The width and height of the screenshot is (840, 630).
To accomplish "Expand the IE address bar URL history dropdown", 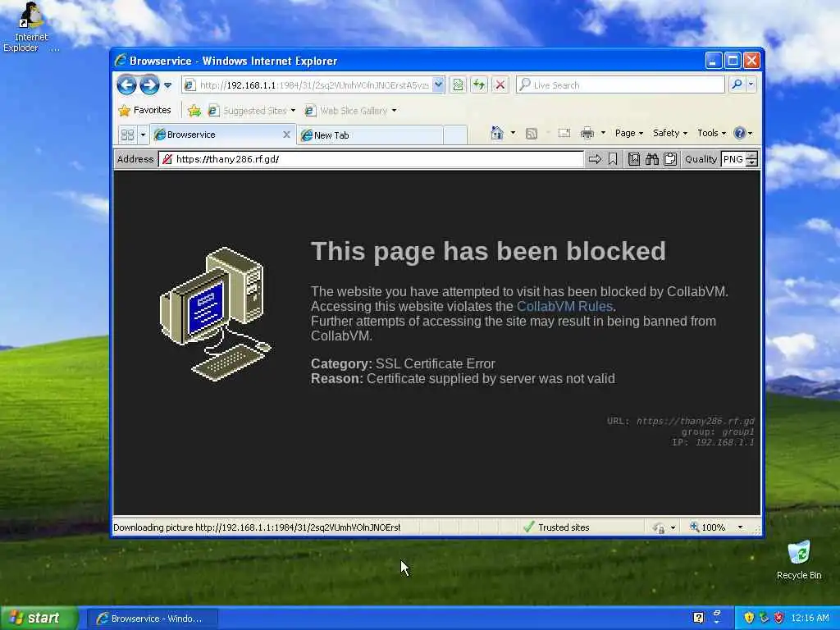I will point(438,84).
